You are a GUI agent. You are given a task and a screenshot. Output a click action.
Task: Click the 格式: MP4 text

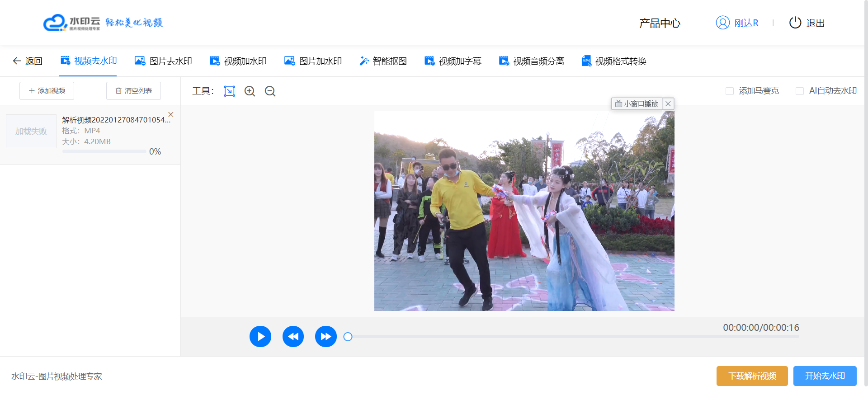point(81,131)
